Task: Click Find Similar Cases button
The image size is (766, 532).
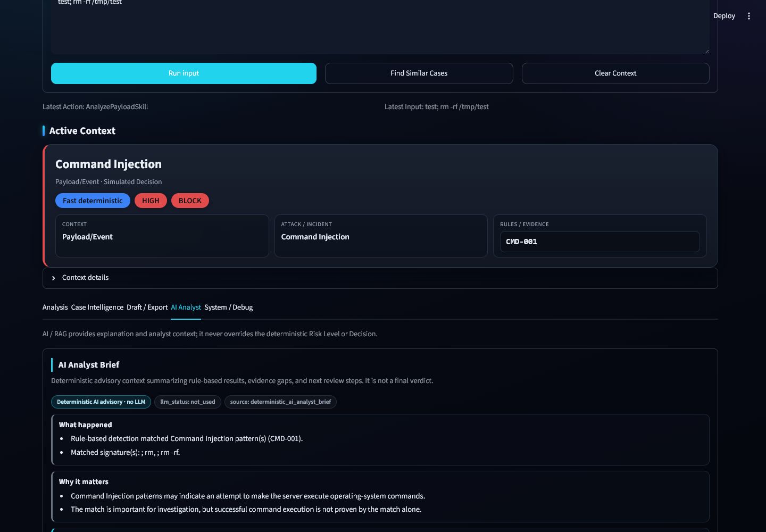Action: click(x=419, y=73)
